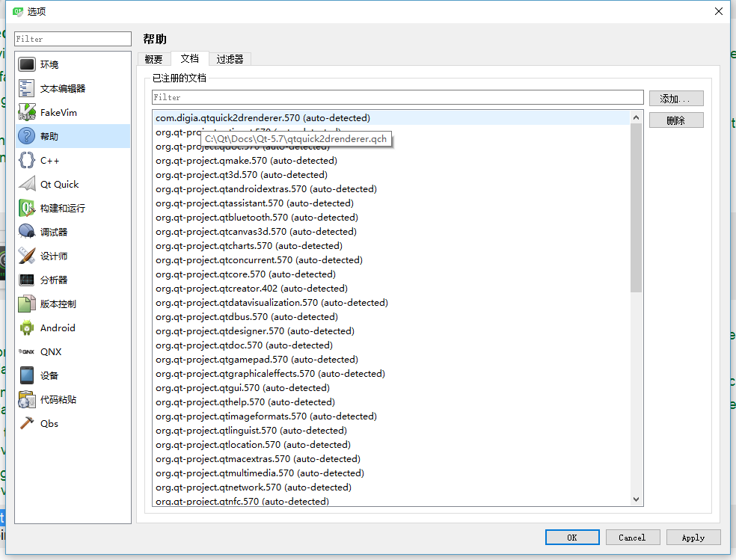Click the list scrollbar down arrow
The height and width of the screenshot is (560, 736).
pos(636,499)
